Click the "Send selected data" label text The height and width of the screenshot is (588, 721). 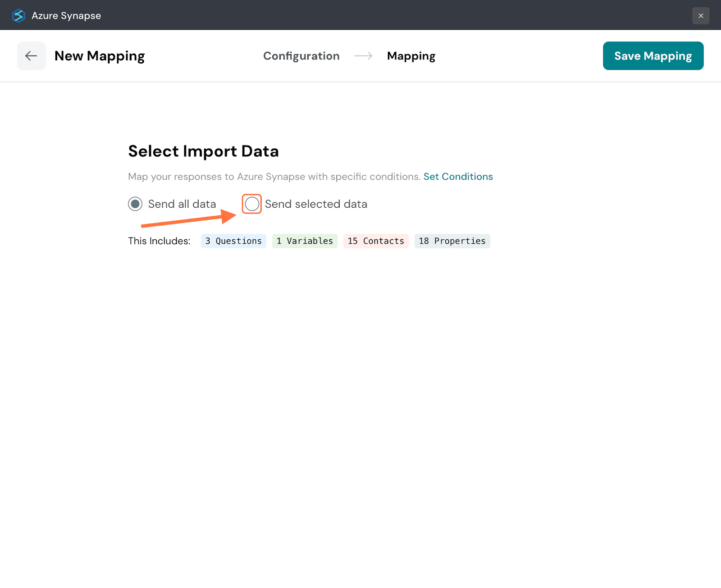tap(316, 204)
